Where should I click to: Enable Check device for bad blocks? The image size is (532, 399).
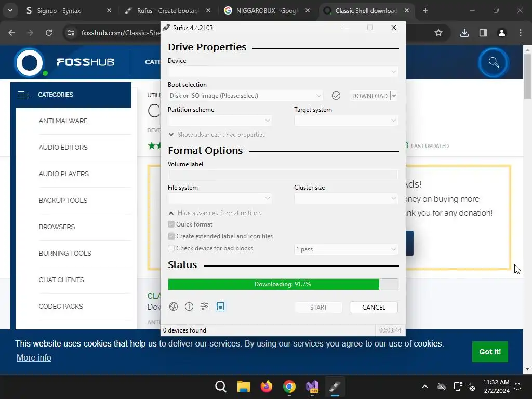171,248
